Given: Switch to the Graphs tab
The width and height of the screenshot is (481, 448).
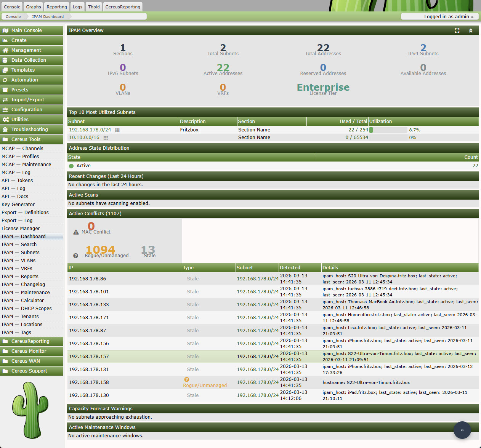Looking at the screenshot, I should (x=33, y=6).
